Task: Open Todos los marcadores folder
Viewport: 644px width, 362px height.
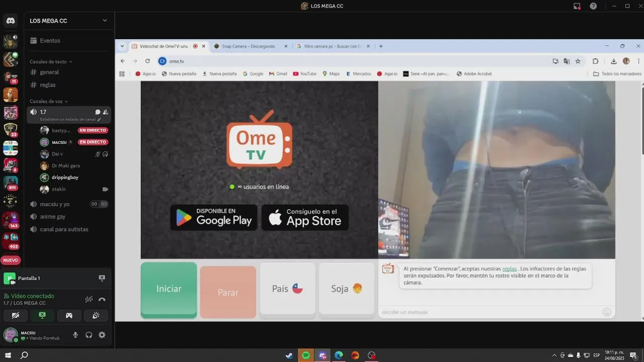Action: pyautogui.click(x=617, y=74)
